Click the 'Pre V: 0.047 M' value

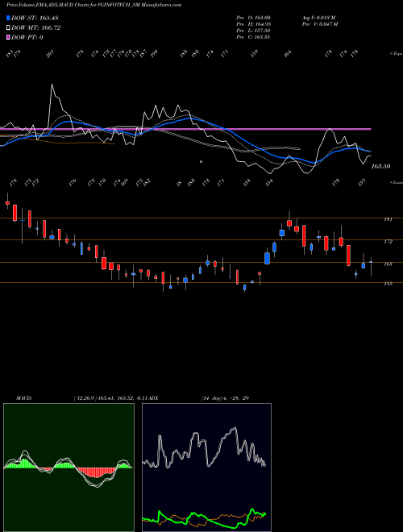coord(319,24)
